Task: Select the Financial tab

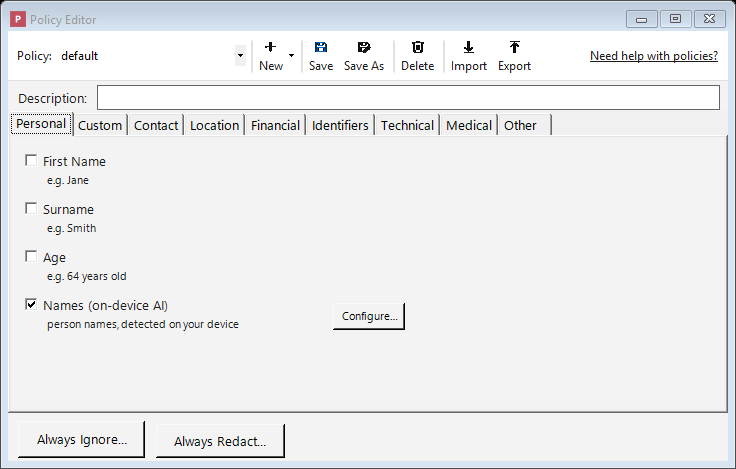Action: pos(275,125)
